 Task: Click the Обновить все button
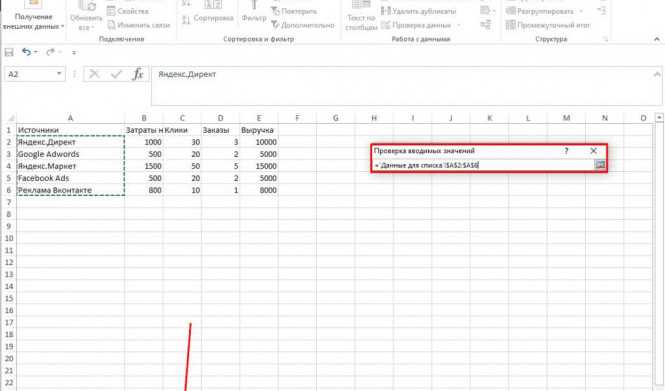[x=86, y=17]
